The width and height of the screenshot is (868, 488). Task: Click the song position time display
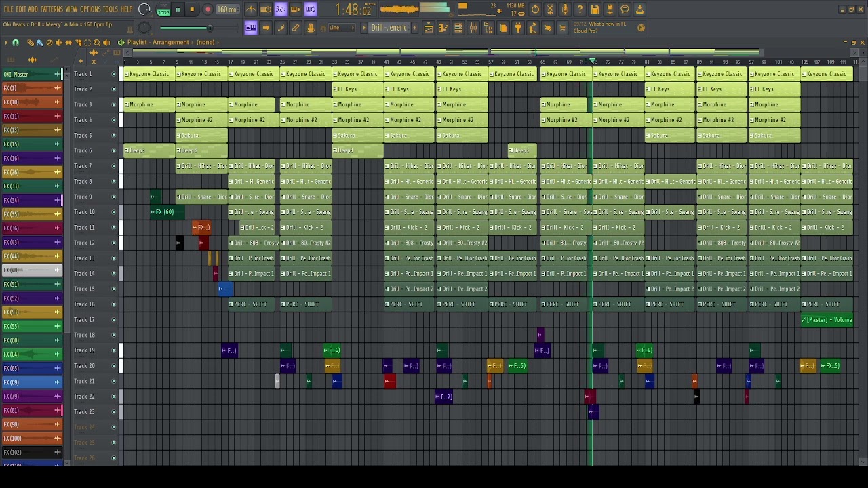(353, 10)
